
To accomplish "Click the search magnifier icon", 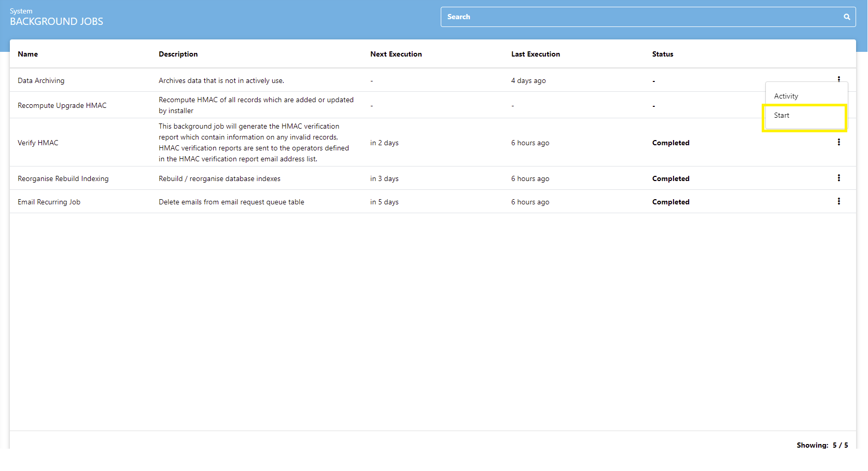I will coord(846,17).
